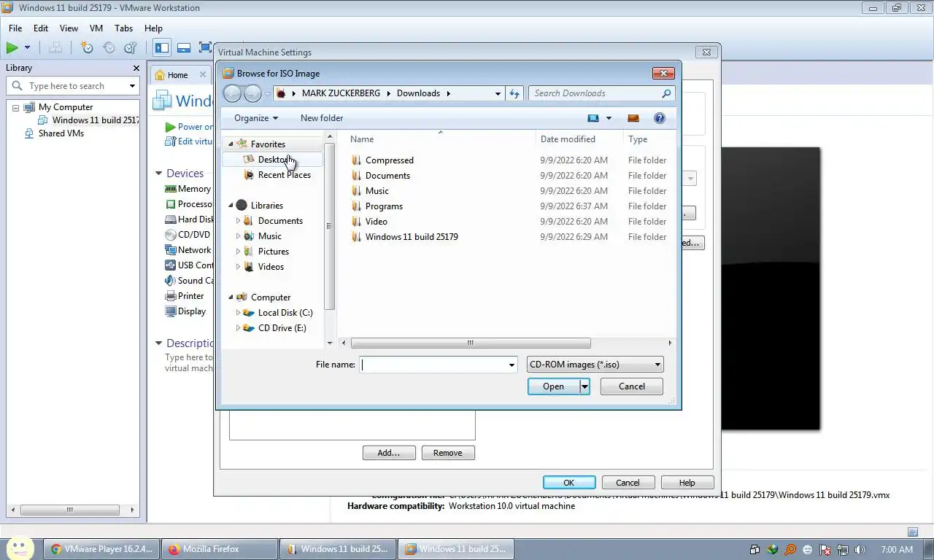Click Help in Virtual Machine Settings
Viewport: 934px width, 560px height.
687,483
